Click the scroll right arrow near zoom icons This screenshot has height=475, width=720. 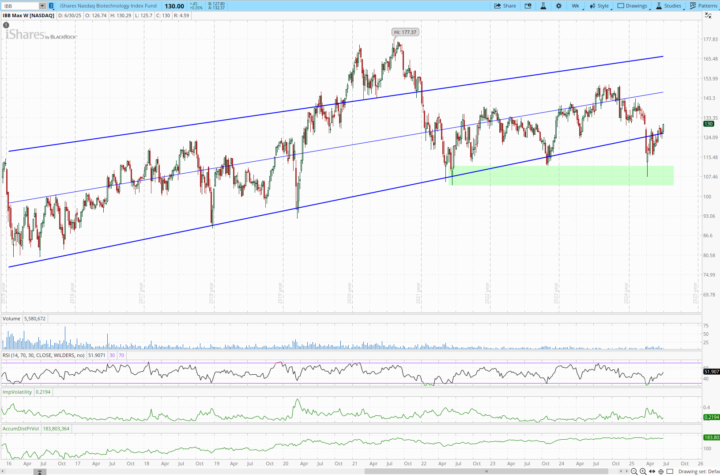(627, 471)
